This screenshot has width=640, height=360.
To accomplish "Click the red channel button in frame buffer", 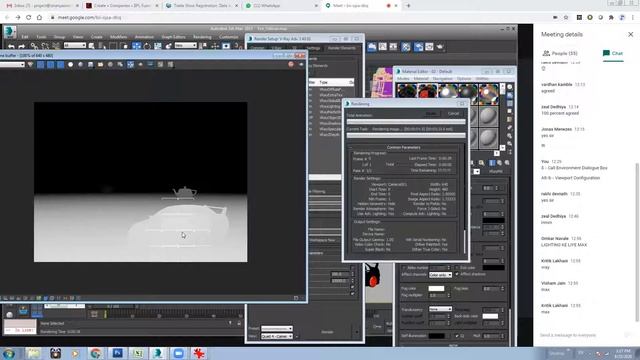I will click(x=40, y=64).
